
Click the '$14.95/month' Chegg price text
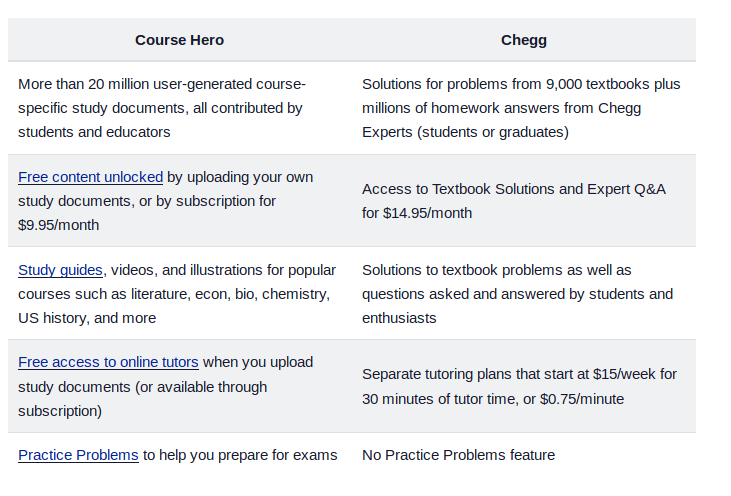(x=427, y=213)
